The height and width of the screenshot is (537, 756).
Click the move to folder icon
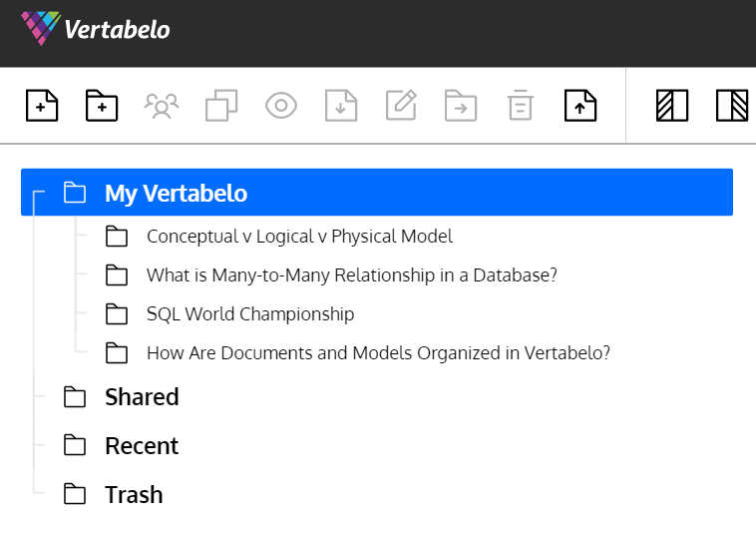click(461, 105)
